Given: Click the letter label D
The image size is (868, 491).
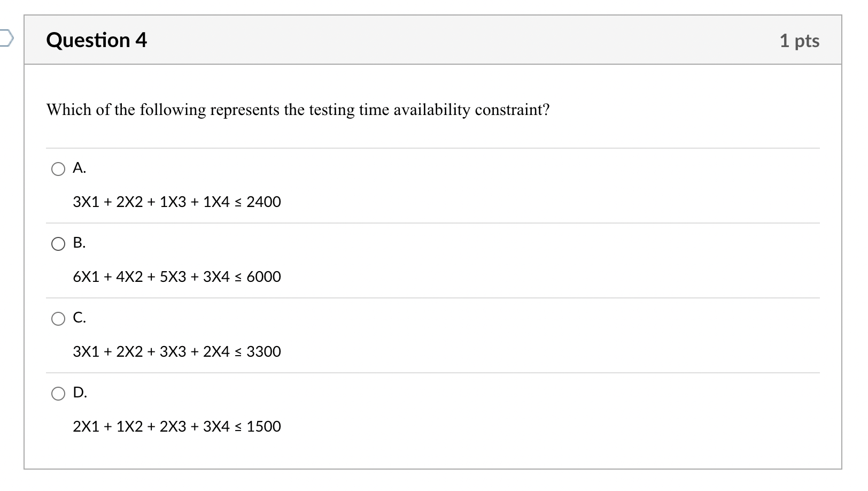Looking at the screenshot, I should click(x=80, y=393).
